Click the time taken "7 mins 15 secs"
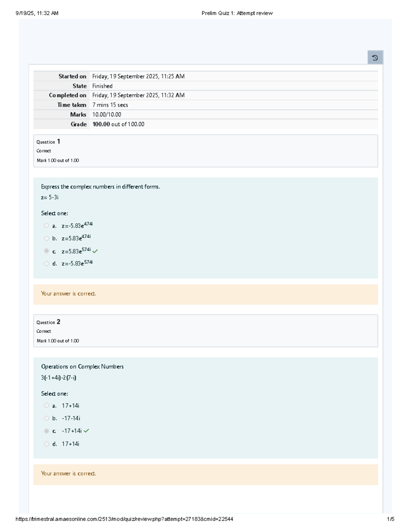The height and width of the screenshot is (532, 411). tap(110, 105)
